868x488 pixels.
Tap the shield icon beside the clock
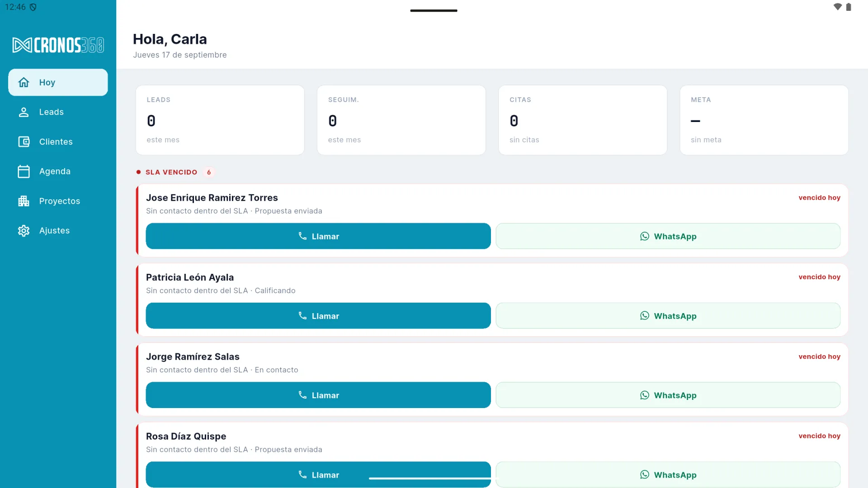tap(33, 7)
